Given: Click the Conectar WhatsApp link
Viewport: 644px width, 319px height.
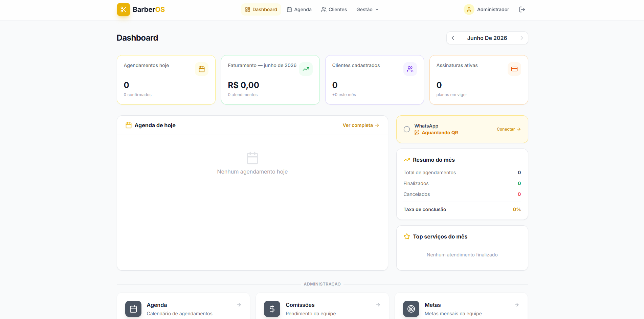Looking at the screenshot, I should 509,129.
